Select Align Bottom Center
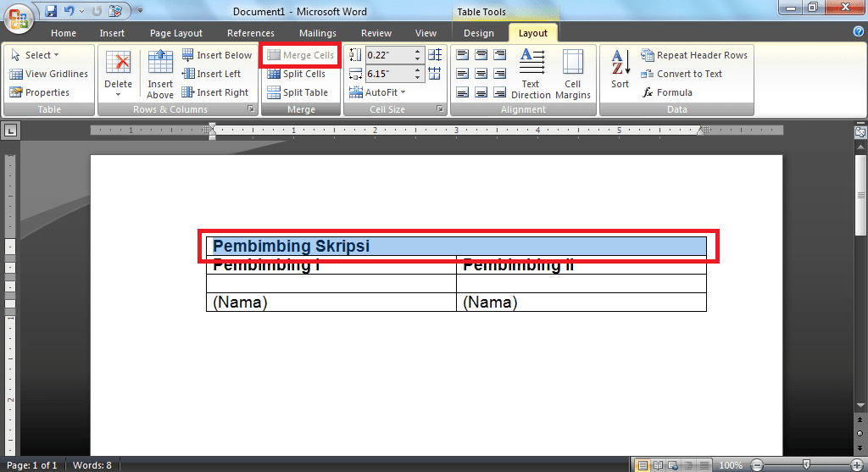This screenshot has width=868, height=472. [481, 92]
